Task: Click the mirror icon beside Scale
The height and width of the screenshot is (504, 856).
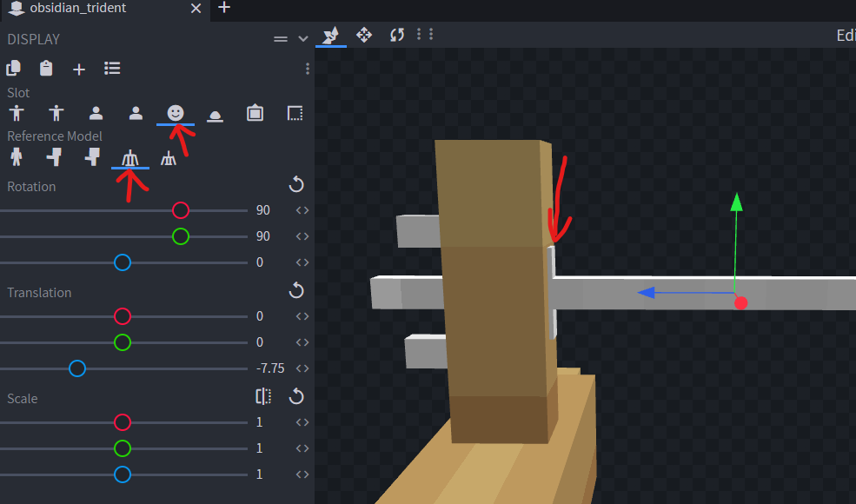Action: (x=264, y=397)
